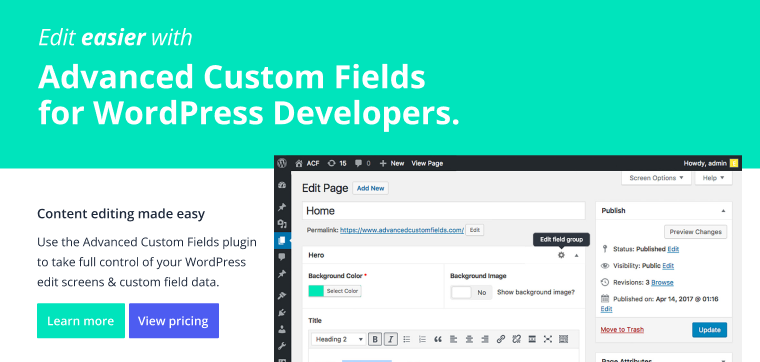Collapse the Publish meta box
Viewport: 760px width, 362px height.
[x=723, y=211]
